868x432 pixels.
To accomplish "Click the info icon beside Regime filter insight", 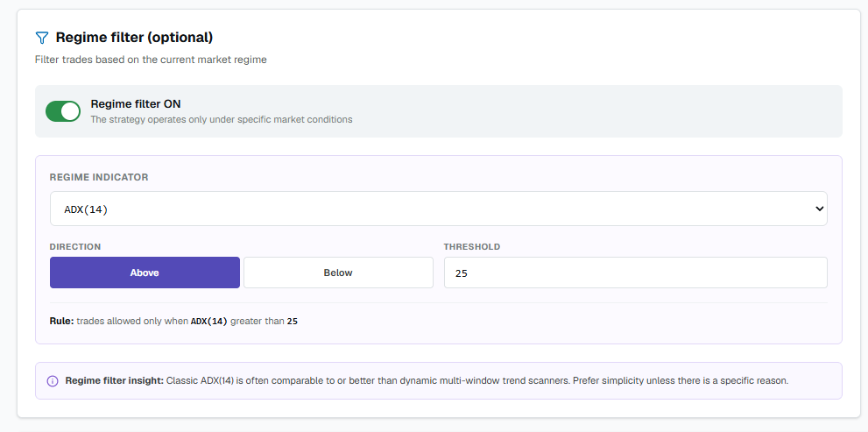I will click(x=53, y=381).
